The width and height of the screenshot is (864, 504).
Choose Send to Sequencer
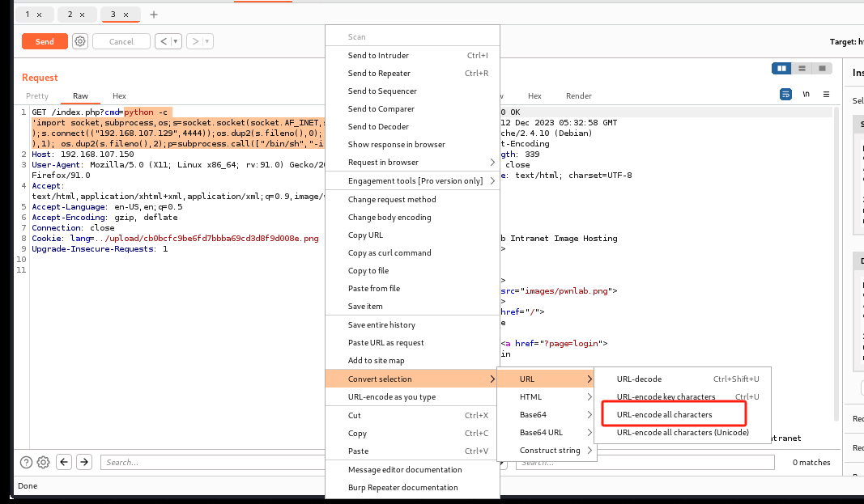click(413, 91)
